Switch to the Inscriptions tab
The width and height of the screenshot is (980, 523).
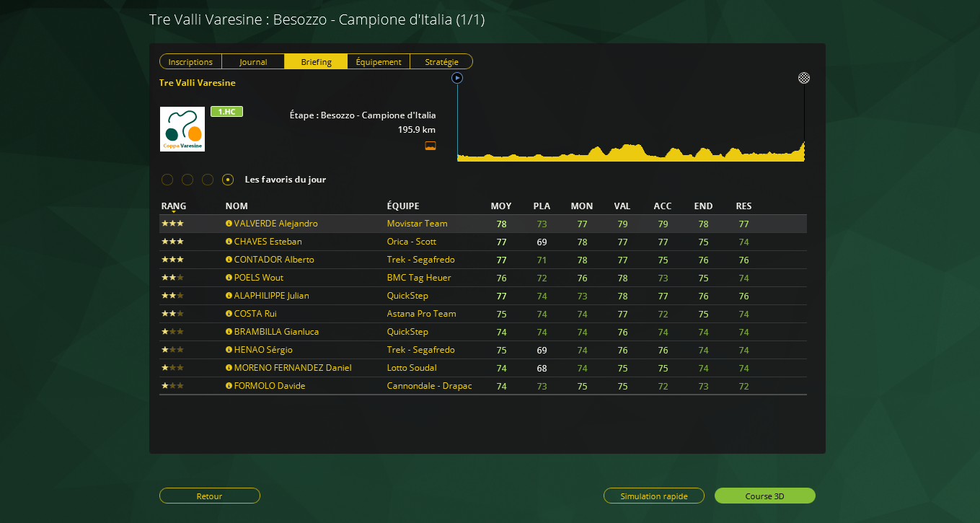tap(190, 62)
